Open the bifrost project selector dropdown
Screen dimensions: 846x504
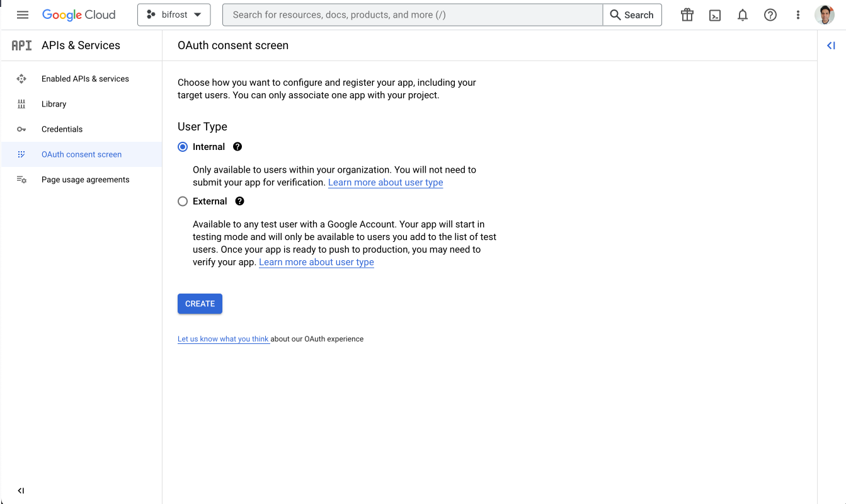(x=174, y=15)
